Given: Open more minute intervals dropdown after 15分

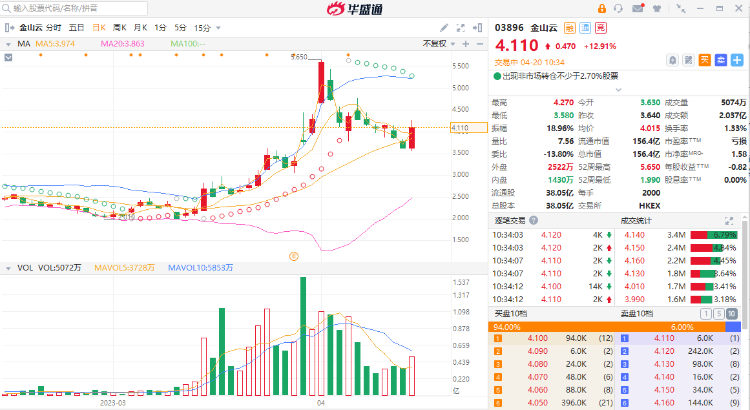Looking at the screenshot, I should click(x=218, y=28).
